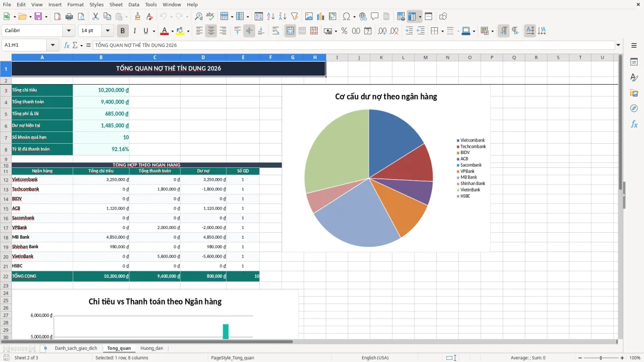Click the Cut scissors icon
Screen dimensions: 644x362
tap(96, 17)
